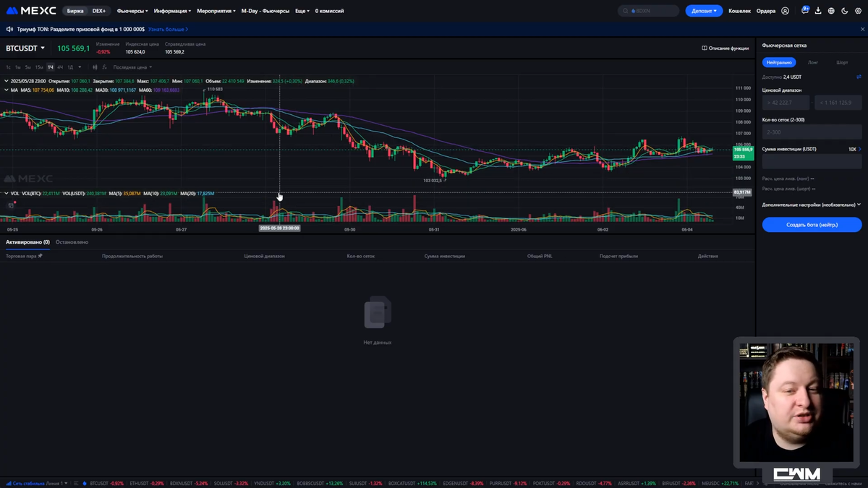Expand the Events menu
This screenshot has width=868, height=488.
(x=216, y=11)
